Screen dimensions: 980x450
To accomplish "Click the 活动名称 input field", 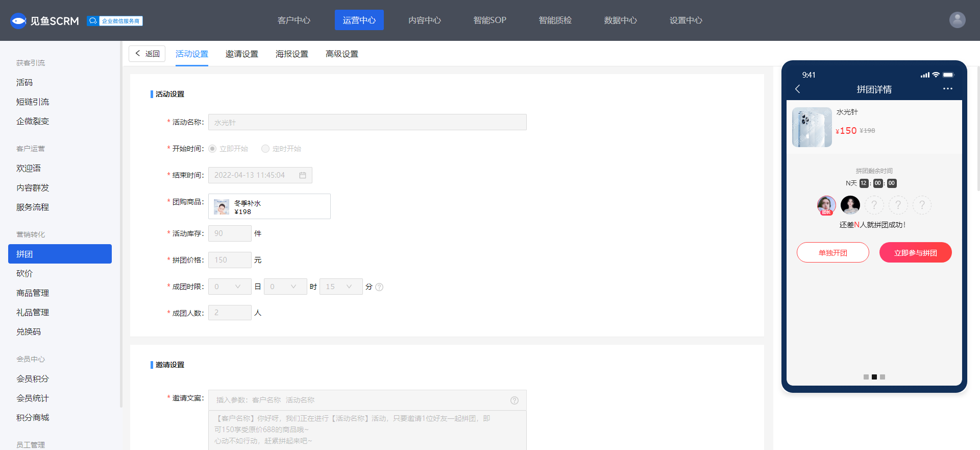I will click(367, 123).
